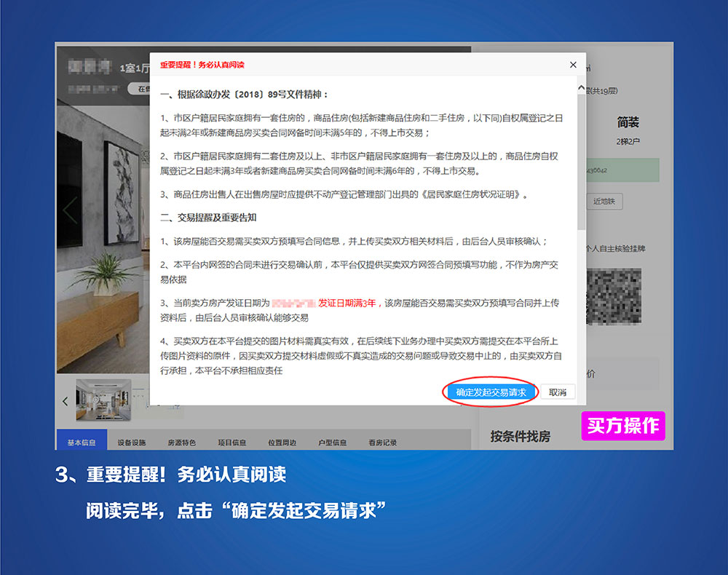Click the clause starting 该房屋能否交易需买卖双方预填写合同信息

[x=355, y=242]
